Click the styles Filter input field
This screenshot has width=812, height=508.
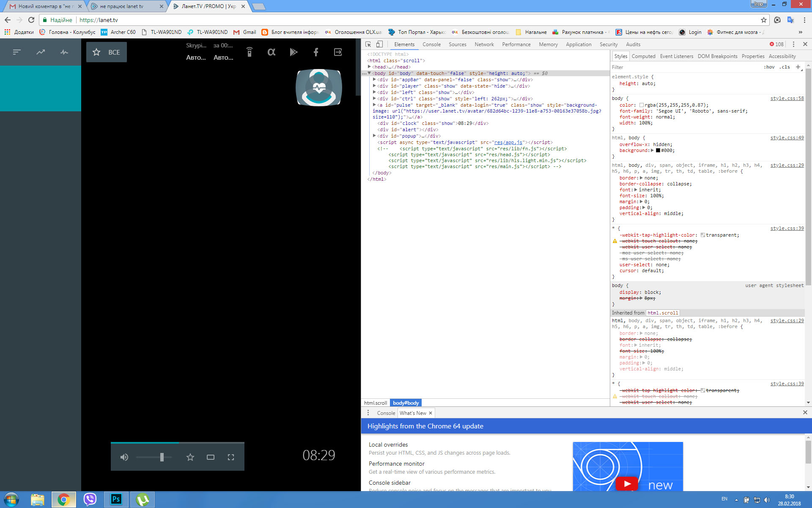(677, 67)
